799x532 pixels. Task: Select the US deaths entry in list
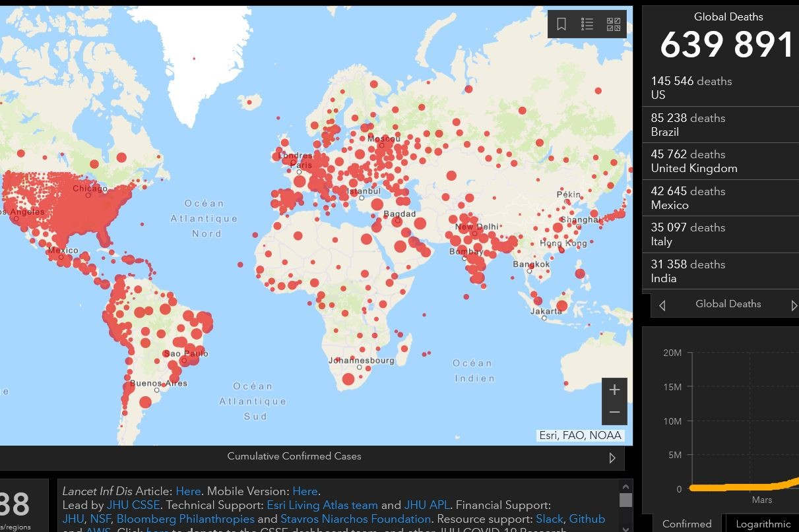[719, 88]
